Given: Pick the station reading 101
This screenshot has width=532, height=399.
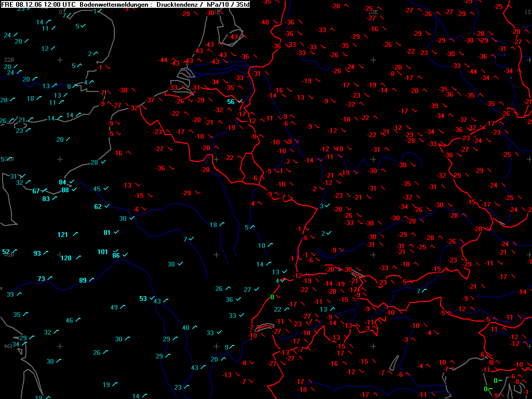Looking at the screenshot, I should point(102,252).
